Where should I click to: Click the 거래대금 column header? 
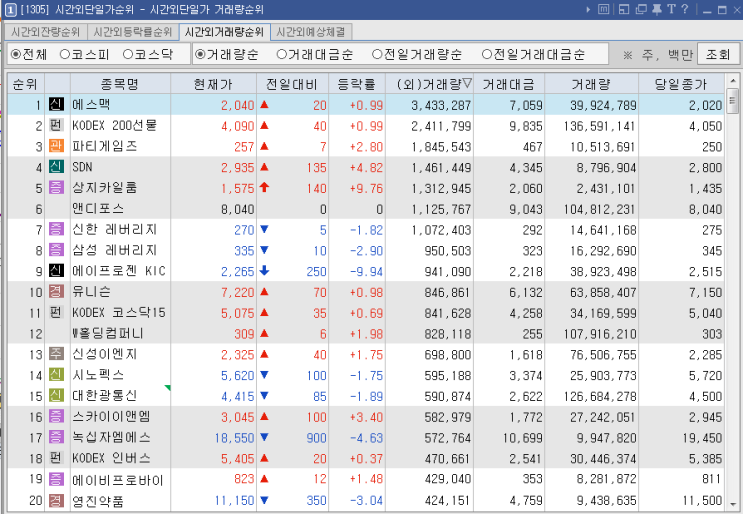pyautogui.click(x=509, y=84)
